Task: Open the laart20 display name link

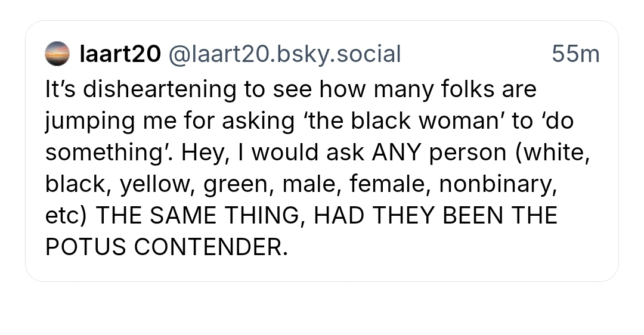Action: 120,54
